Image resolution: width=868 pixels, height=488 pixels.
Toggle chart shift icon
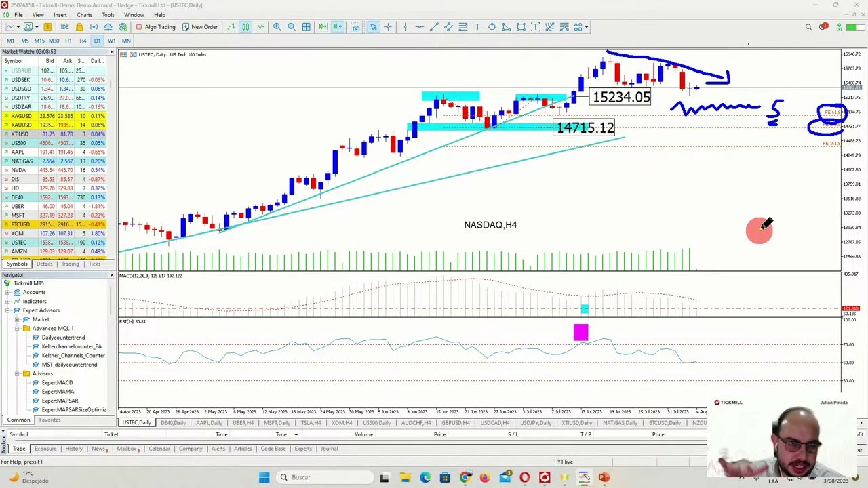(337, 27)
